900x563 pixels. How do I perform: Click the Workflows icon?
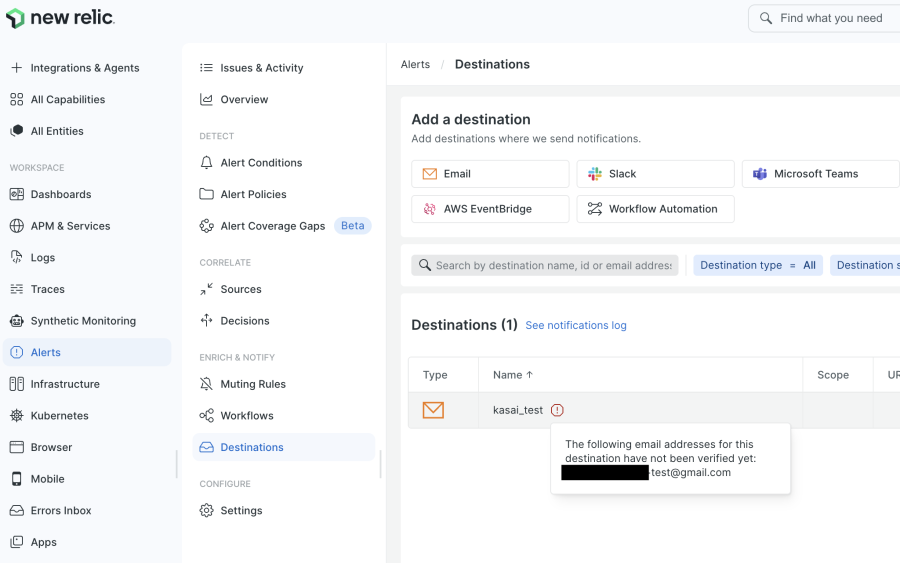click(x=206, y=416)
